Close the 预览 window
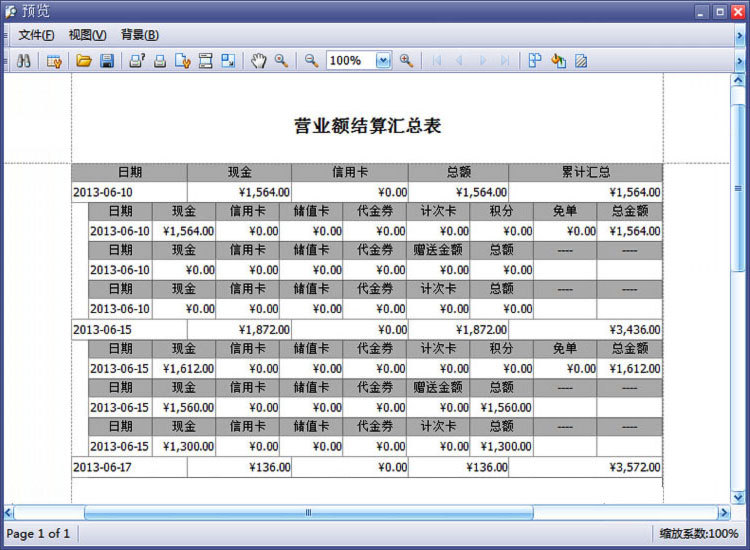Screen dimensions: 750x550 click(x=738, y=11)
